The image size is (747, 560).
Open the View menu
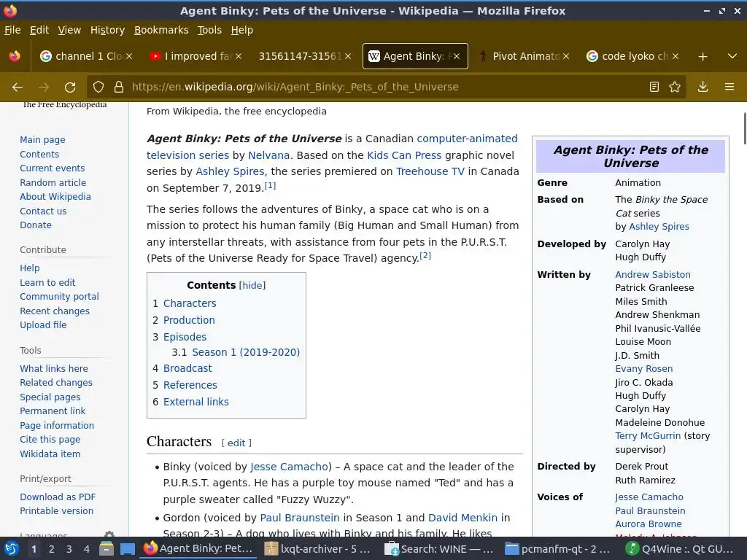[x=69, y=30]
